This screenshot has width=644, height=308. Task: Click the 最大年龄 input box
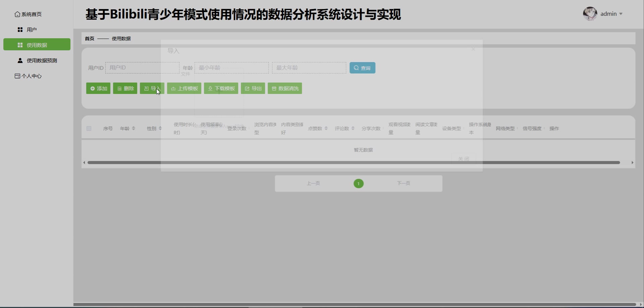coord(309,68)
